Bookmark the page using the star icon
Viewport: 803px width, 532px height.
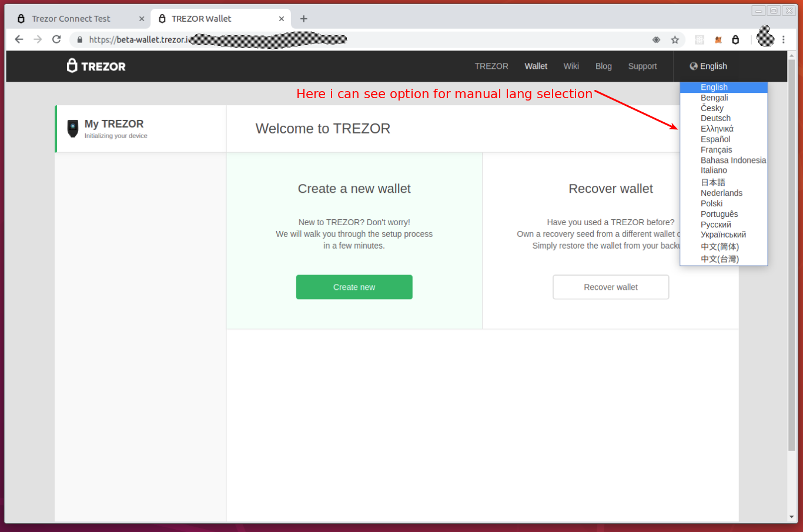coord(675,39)
